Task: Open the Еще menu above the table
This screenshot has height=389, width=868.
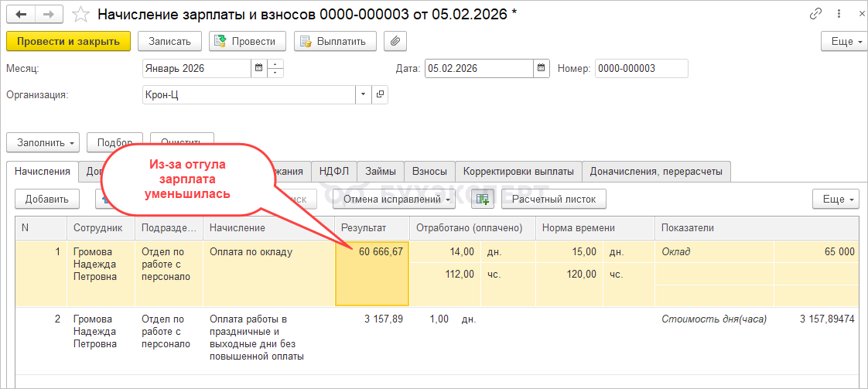Action: tap(836, 200)
